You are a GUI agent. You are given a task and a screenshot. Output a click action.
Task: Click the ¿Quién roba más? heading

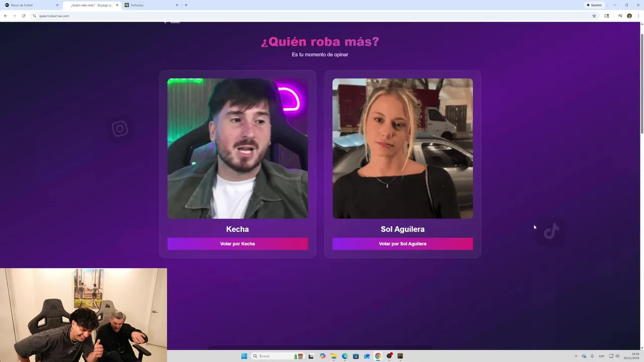(320, 42)
